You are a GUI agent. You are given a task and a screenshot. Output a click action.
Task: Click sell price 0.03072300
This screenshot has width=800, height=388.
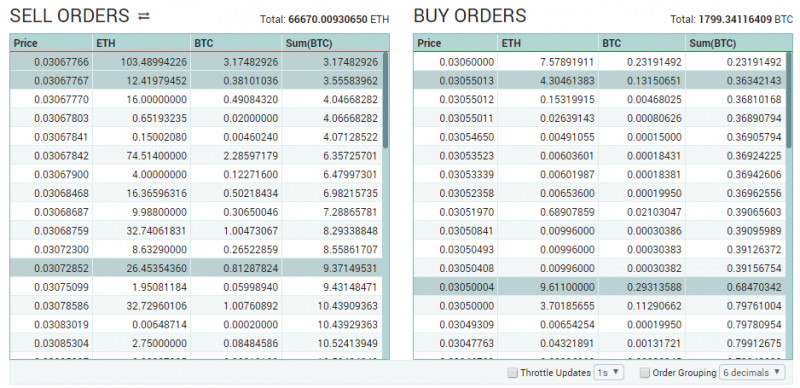tap(62, 250)
